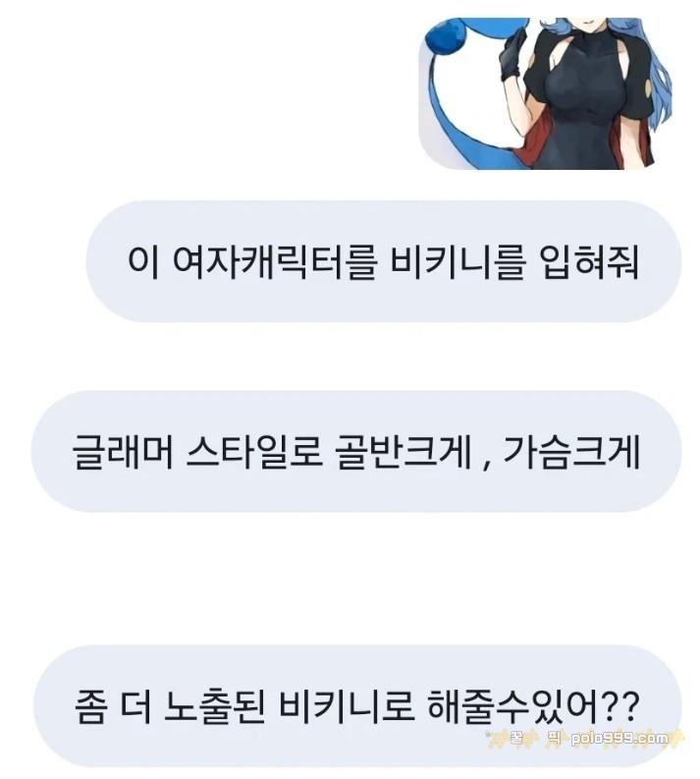Select the last message bubble ending with ??
Screen dimensions: 700x779
[x=357, y=706]
